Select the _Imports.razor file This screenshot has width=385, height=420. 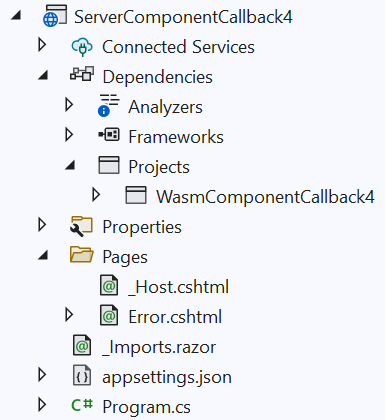(x=159, y=347)
